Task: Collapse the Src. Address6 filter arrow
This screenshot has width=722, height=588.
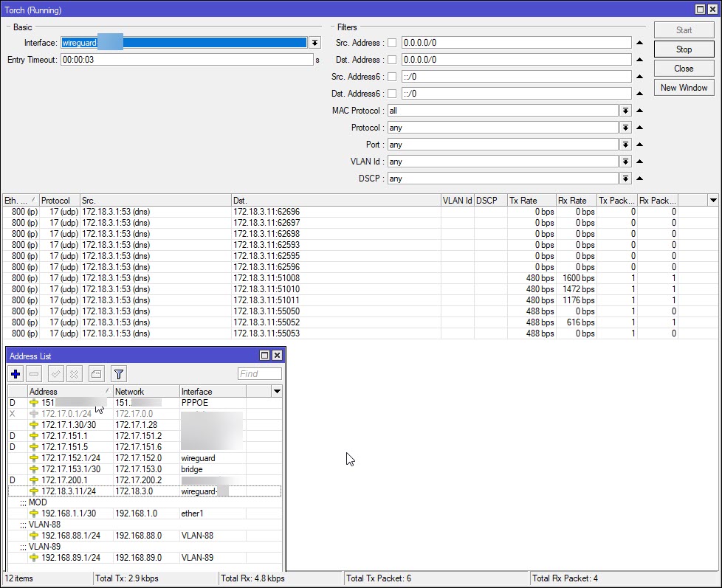Action: pos(639,77)
